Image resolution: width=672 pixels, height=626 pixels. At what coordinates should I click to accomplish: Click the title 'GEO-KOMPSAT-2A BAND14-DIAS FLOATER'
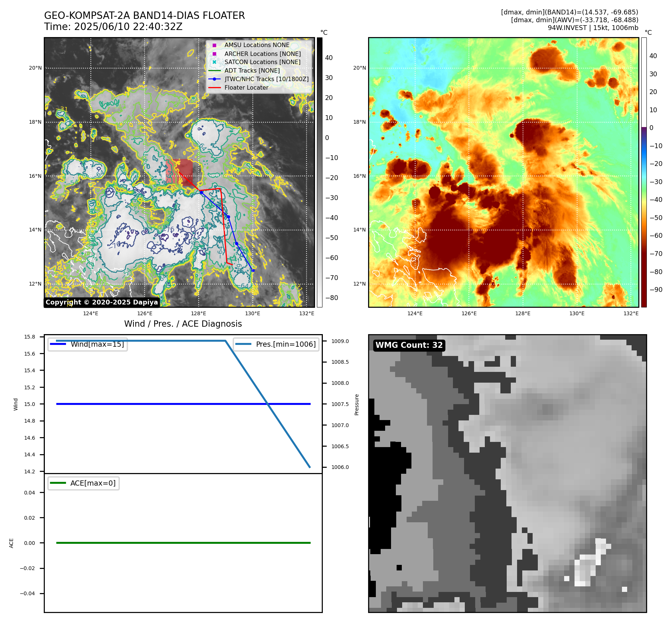(145, 16)
